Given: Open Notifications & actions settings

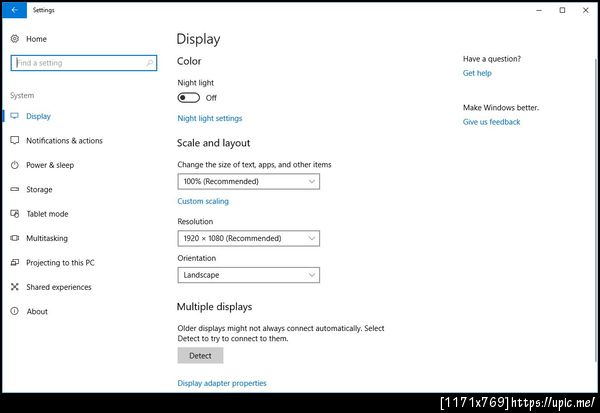Looking at the screenshot, I should 64,141.
